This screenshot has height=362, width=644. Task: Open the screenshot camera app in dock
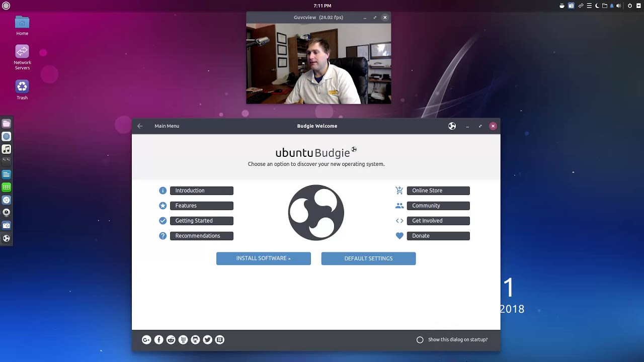6,226
